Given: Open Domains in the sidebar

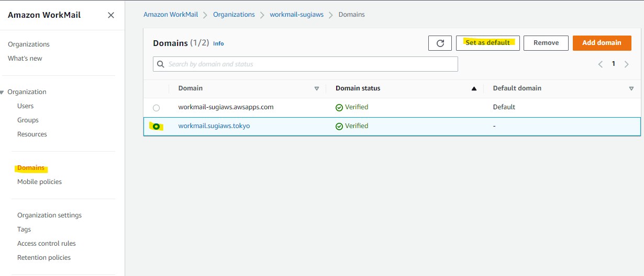Looking at the screenshot, I should coord(31,168).
